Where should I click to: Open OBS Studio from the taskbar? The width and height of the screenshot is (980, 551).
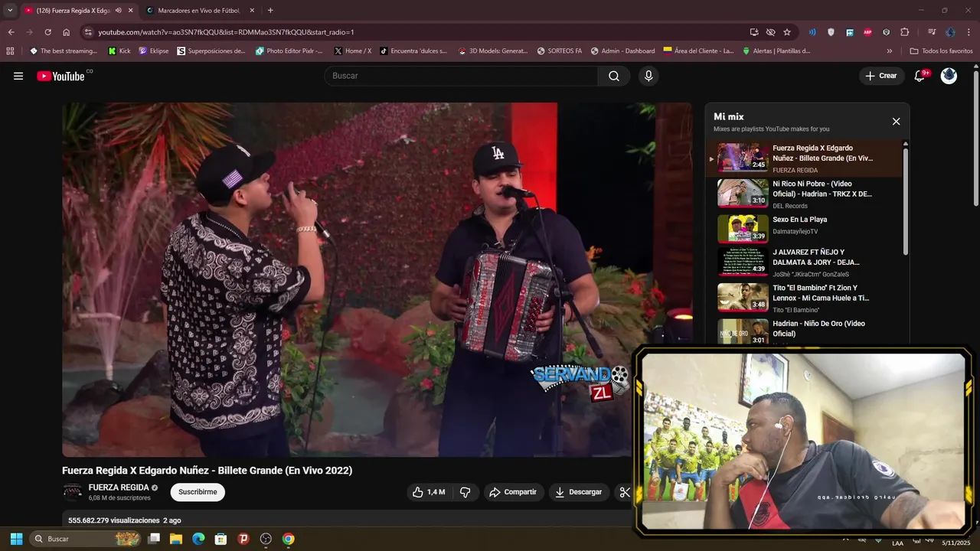266,539
